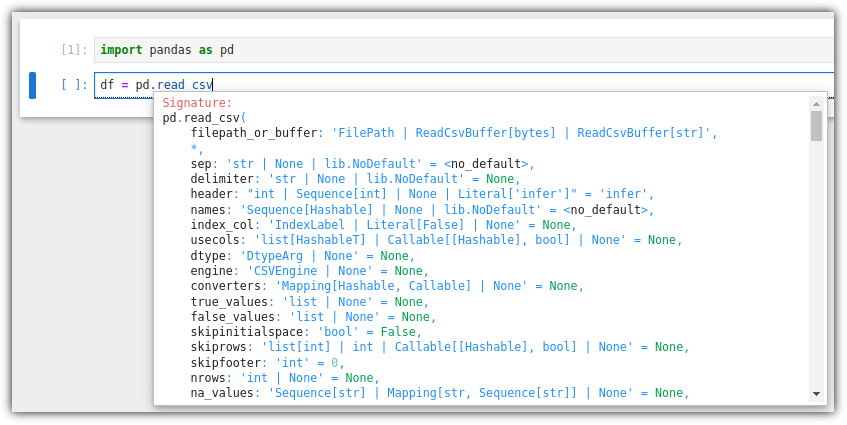Screen dimensions: 847x425
Task: Click the sep parameter line
Action: [362, 164]
